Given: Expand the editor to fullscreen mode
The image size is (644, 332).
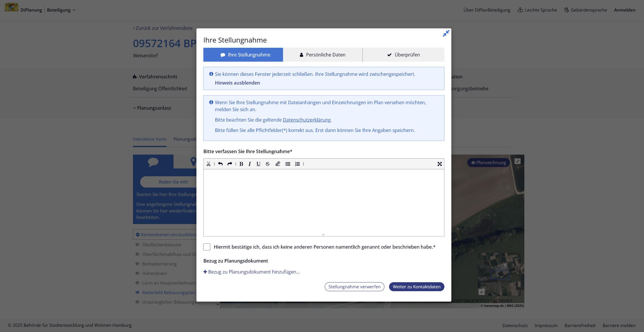Looking at the screenshot, I should tap(439, 164).
